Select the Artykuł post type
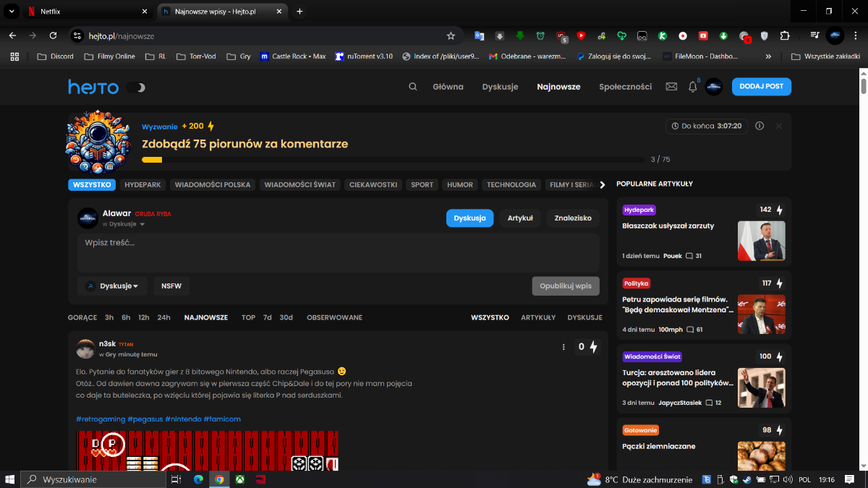Image resolution: width=868 pixels, height=488 pixels. [520, 218]
